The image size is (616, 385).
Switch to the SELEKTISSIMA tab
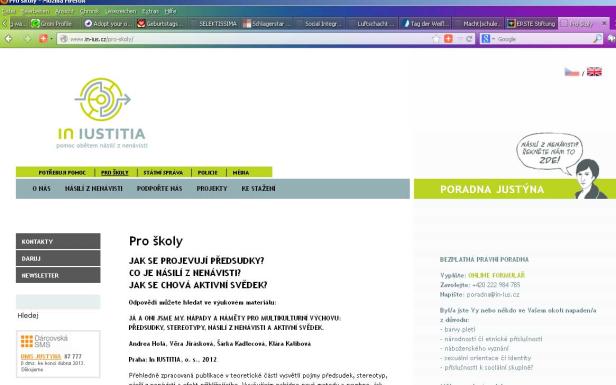[x=214, y=24]
